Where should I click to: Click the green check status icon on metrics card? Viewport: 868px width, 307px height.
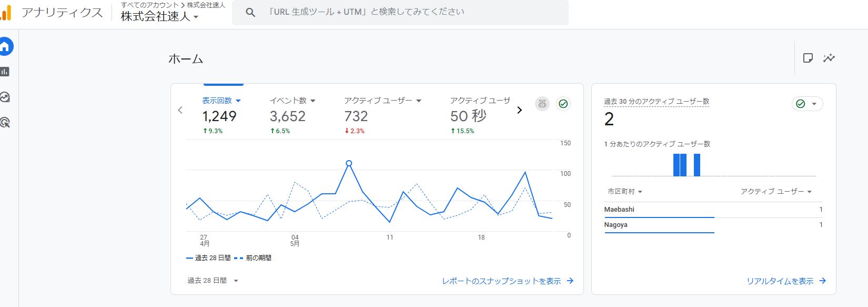click(563, 104)
